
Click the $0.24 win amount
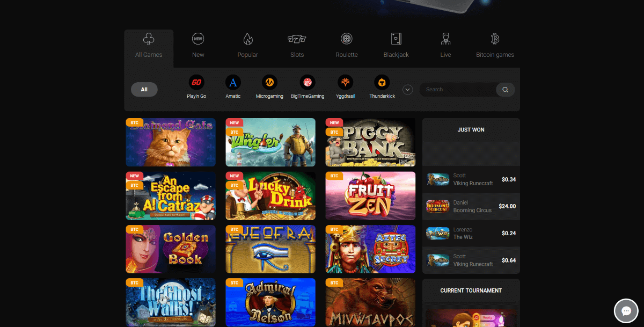509,233
